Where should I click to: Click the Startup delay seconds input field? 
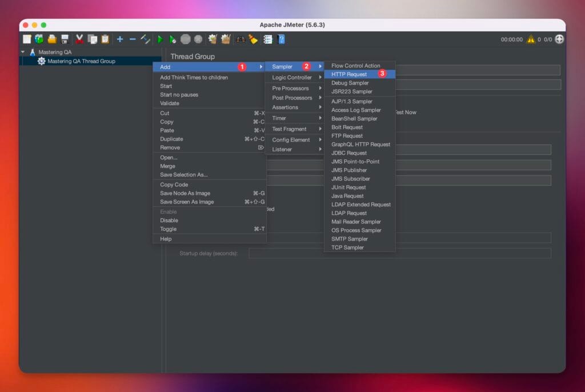pos(399,253)
